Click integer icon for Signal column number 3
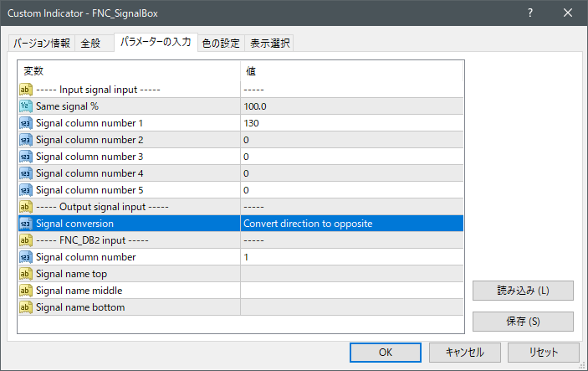The image size is (588, 371). 25,157
